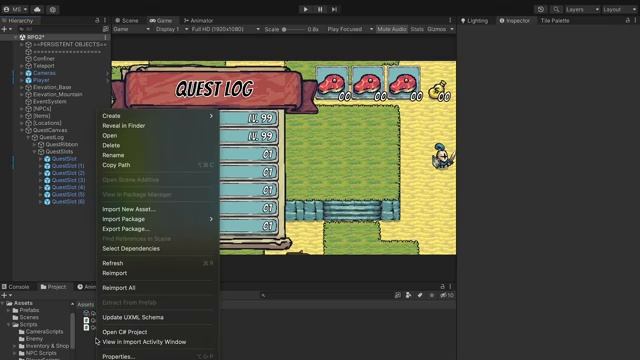This screenshot has width=640, height=360.
Task: Toggle the Stats overlay button
Action: 417,29
